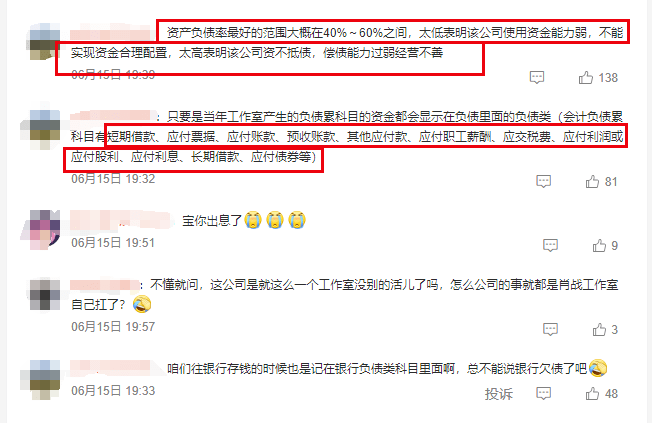
Task: Open username of the 不懂就问 commenter
Action: (x=104, y=284)
